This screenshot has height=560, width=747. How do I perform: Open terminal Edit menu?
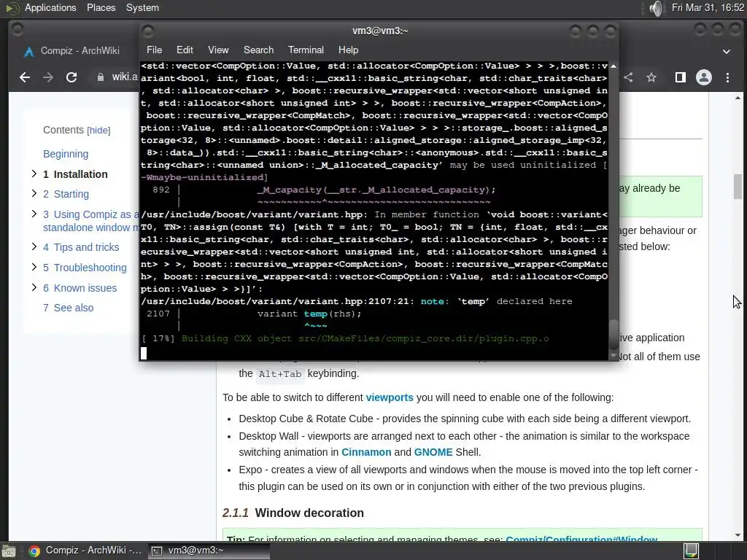click(185, 50)
